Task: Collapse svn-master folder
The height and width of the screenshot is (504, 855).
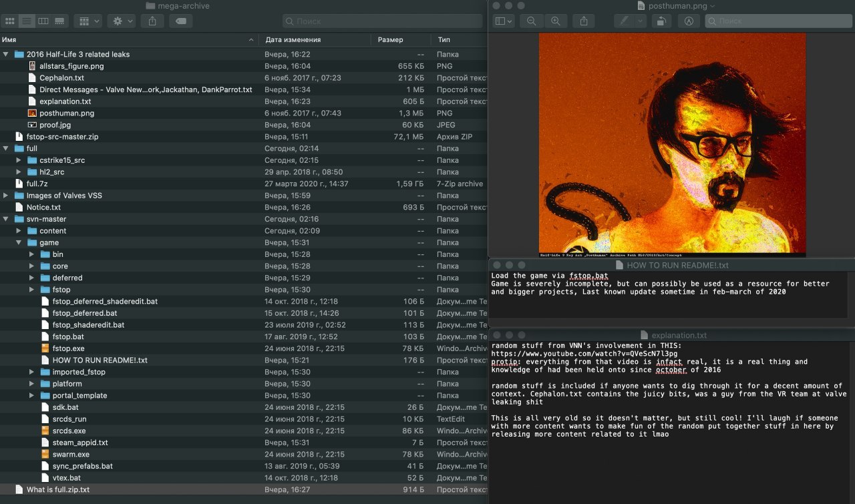Action: pyautogui.click(x=6, y=219)
